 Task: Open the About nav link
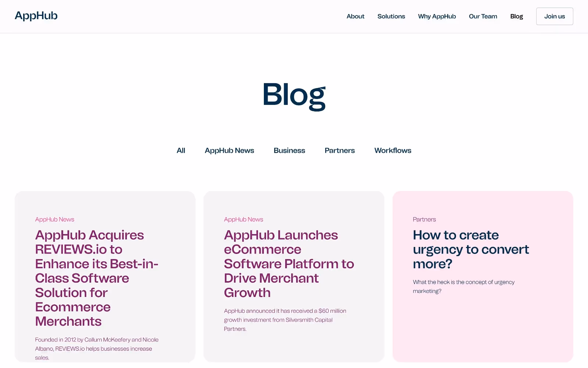pos(355,16)
